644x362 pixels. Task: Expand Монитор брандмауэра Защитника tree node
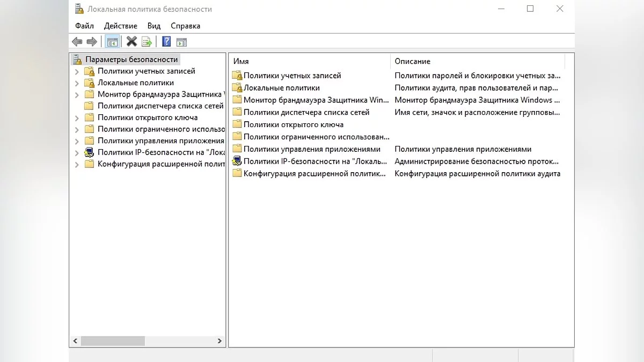tap(77, 95)
